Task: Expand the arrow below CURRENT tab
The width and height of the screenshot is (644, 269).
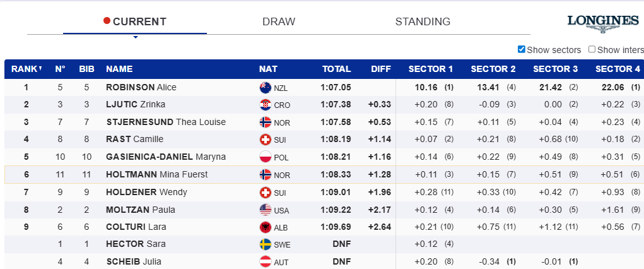Action: pos(135,37)
